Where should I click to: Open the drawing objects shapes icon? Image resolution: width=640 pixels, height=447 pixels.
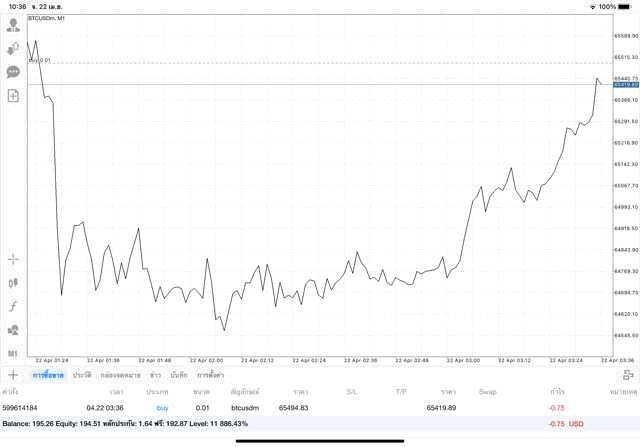13,330
